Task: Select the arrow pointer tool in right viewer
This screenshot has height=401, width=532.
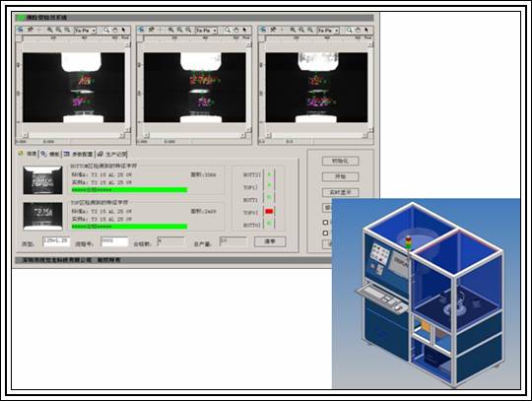Action: [x=366, y=31]
